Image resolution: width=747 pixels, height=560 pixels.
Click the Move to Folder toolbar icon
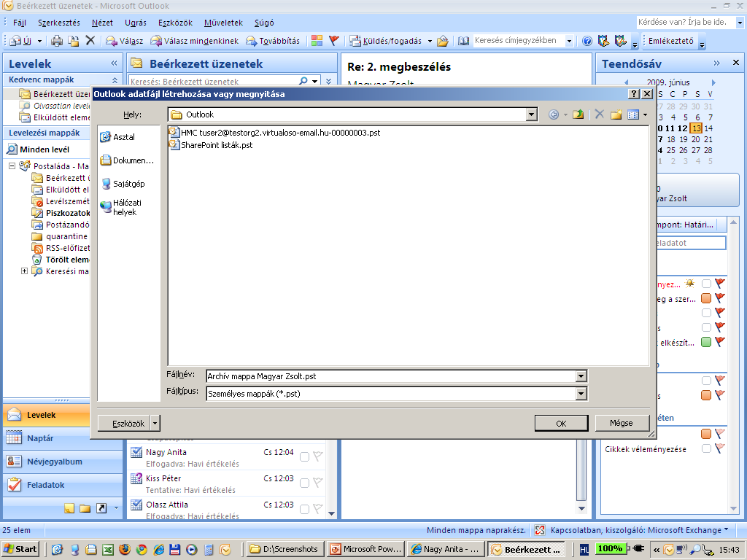pos(74,41)
